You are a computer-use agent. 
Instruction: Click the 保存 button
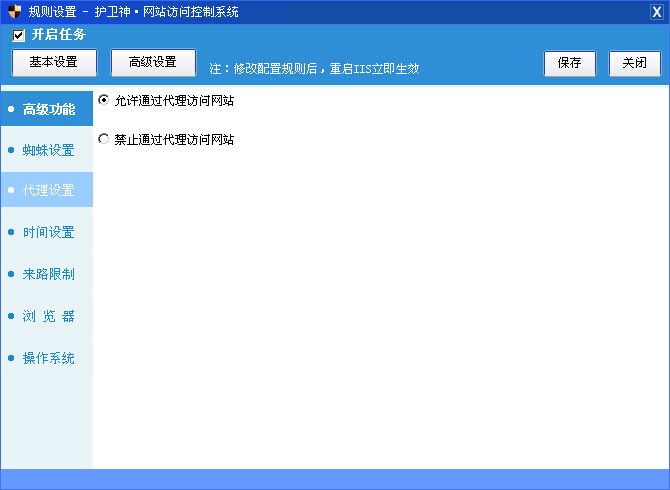570,63
